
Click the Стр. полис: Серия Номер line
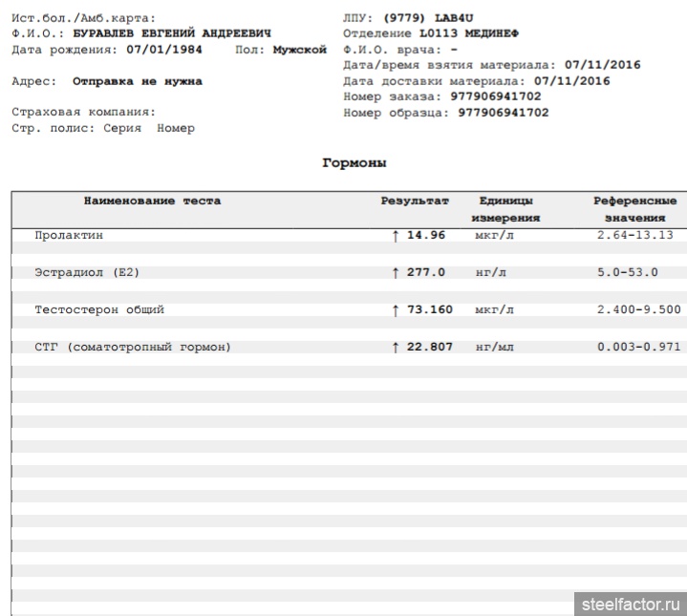(103, 128)
